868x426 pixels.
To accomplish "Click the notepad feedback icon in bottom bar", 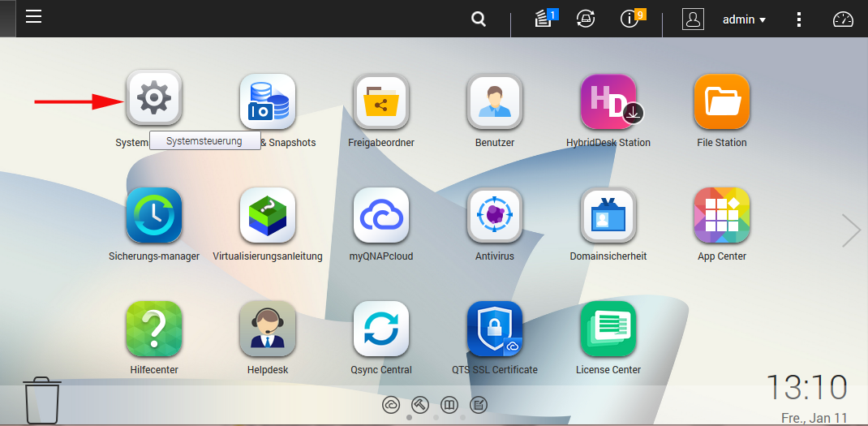I will pyautogui.click(x=479, y=405).
